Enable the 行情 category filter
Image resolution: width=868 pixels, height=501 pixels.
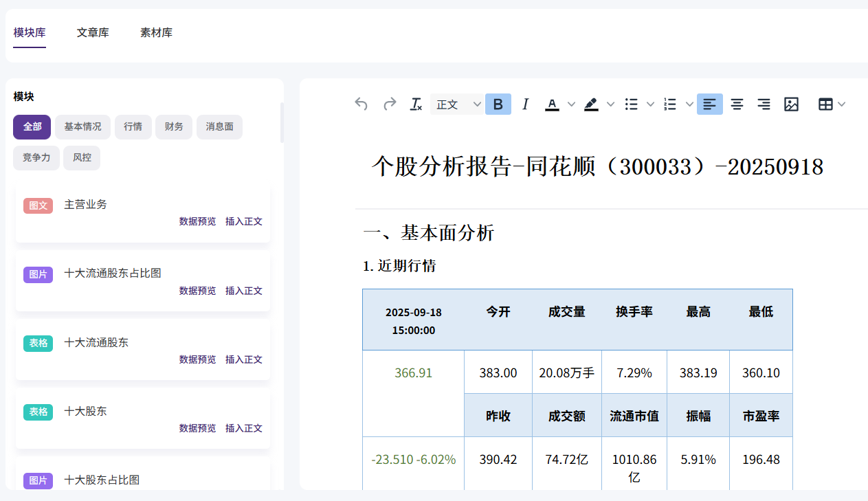pos(133,126)
